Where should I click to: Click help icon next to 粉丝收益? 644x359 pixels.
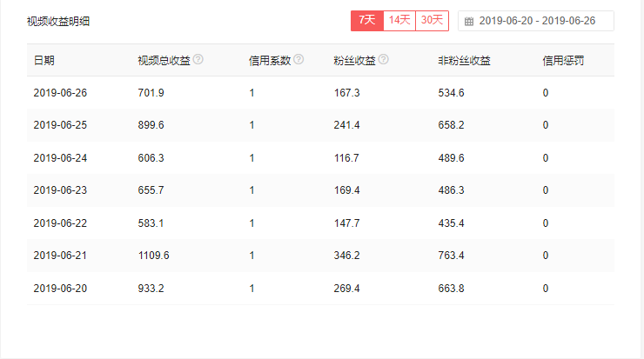(383, 59)
